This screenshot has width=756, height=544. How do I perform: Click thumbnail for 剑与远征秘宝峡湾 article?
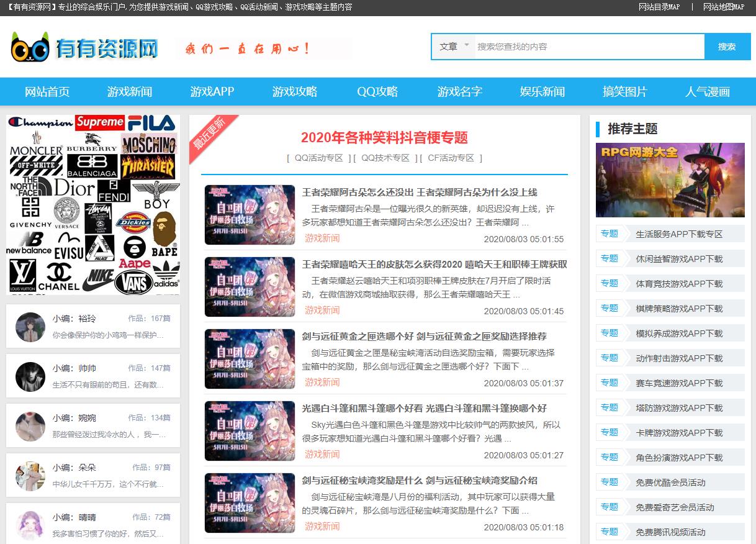point(250,503)
